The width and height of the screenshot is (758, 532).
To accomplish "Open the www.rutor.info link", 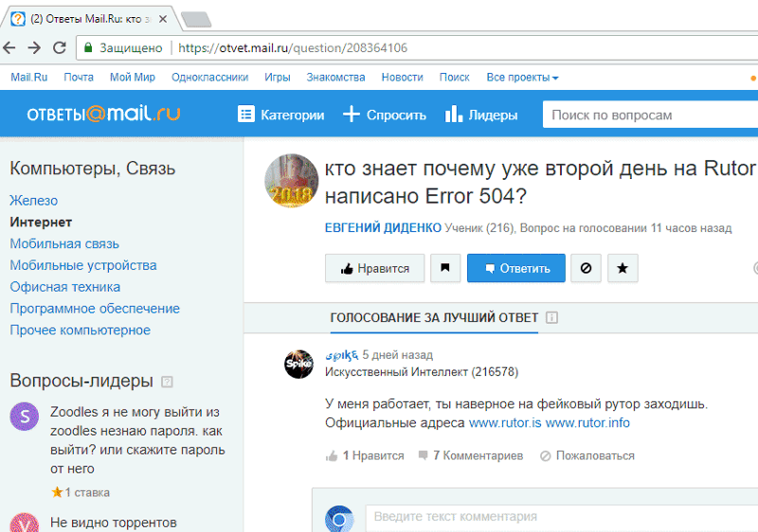I will (x=587, y=423).
